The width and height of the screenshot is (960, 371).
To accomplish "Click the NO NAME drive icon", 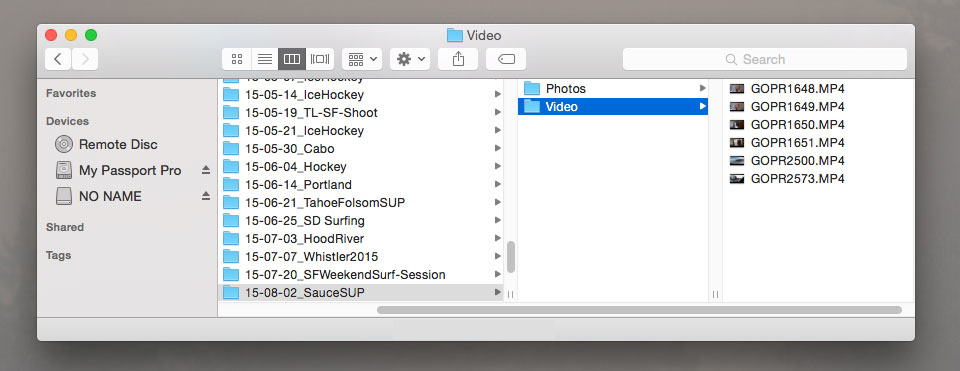I will coord(64,196).
